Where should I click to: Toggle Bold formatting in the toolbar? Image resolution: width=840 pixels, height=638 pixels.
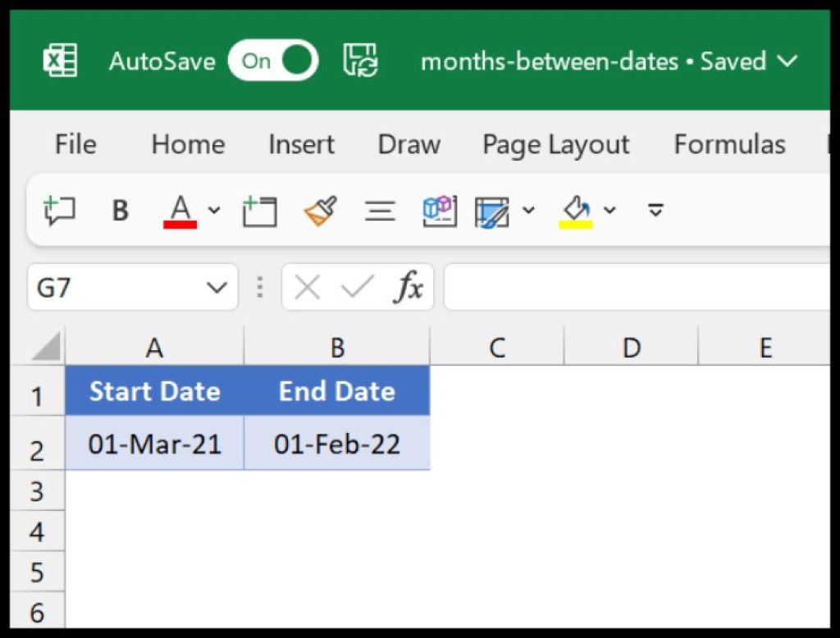click(120, 210)
